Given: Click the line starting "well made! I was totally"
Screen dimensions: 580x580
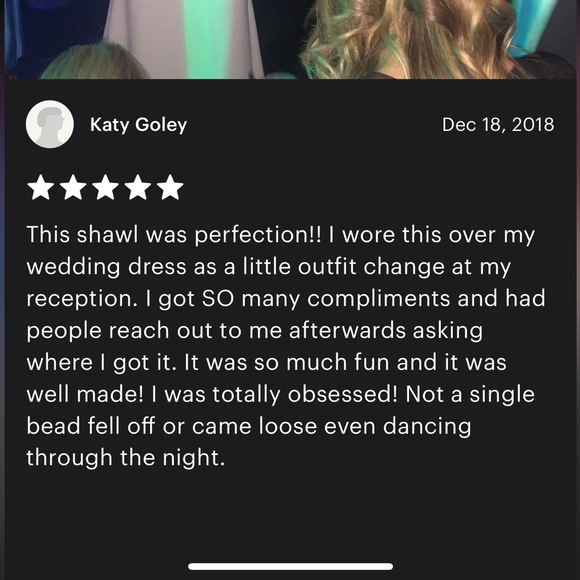Looking at the screenshot, I should (x=280, y=394).
